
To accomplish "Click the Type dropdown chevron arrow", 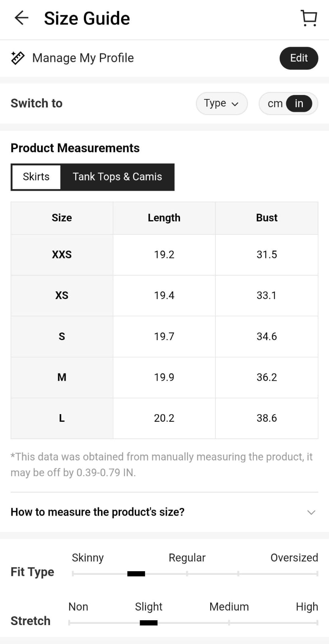I will tap(235, 104).
